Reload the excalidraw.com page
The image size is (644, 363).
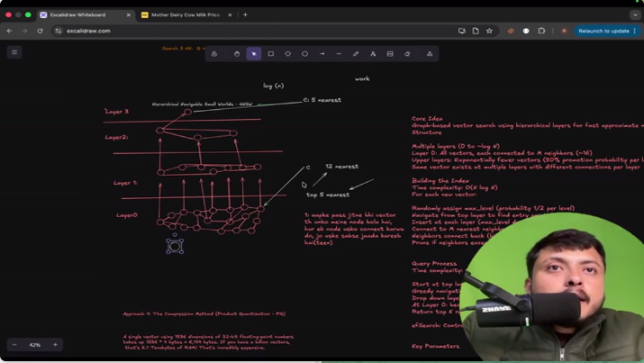point(40,31)
